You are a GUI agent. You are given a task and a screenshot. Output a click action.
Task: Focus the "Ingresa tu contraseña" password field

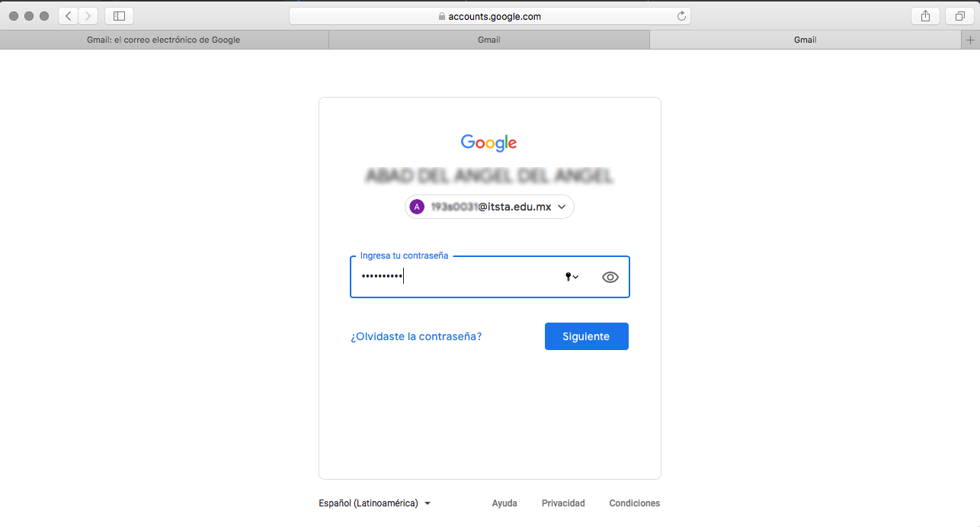[x=490, y=276]
